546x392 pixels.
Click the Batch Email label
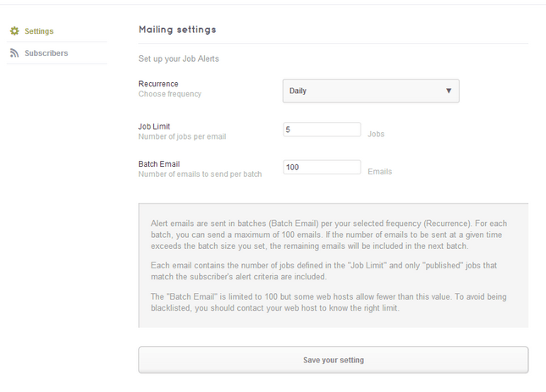[159, 164]
